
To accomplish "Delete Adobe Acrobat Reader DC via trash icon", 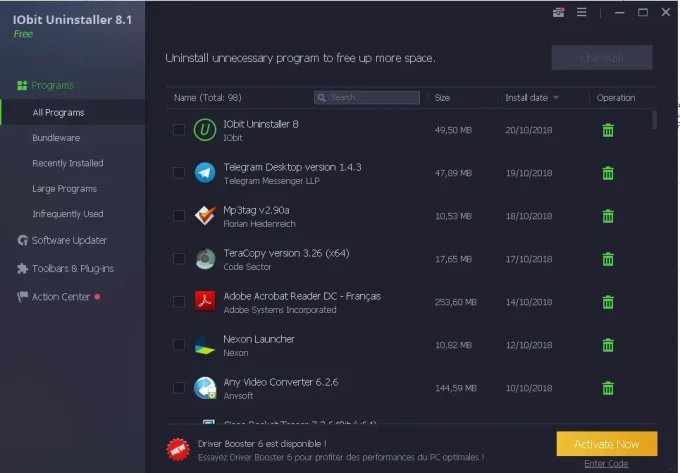I will [607, 302].
